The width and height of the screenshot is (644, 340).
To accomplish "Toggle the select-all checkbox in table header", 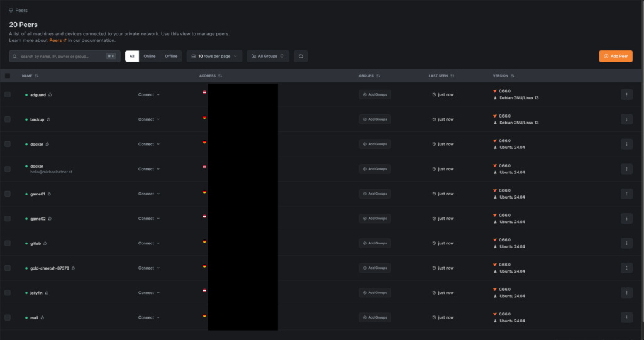I will pos(8,75).
